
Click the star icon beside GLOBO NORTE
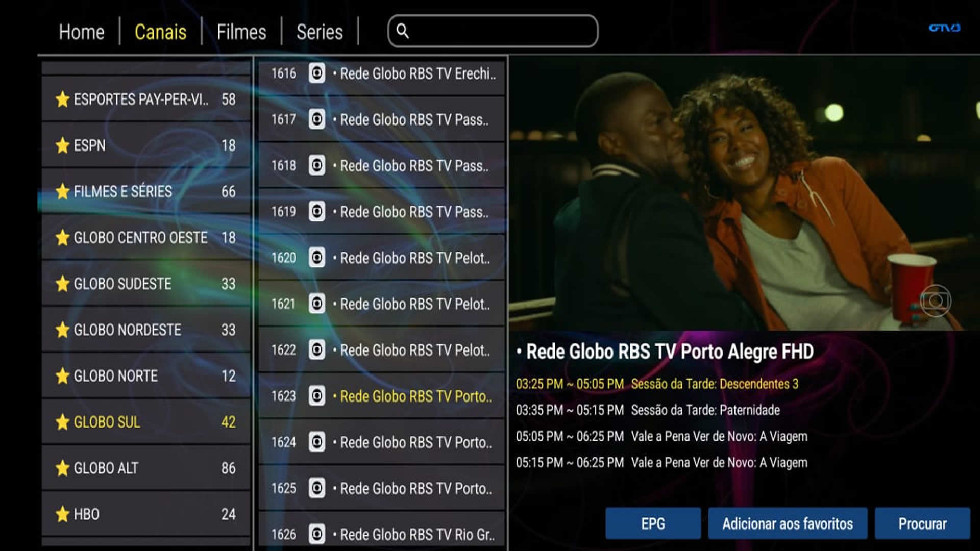pos(62,376)
